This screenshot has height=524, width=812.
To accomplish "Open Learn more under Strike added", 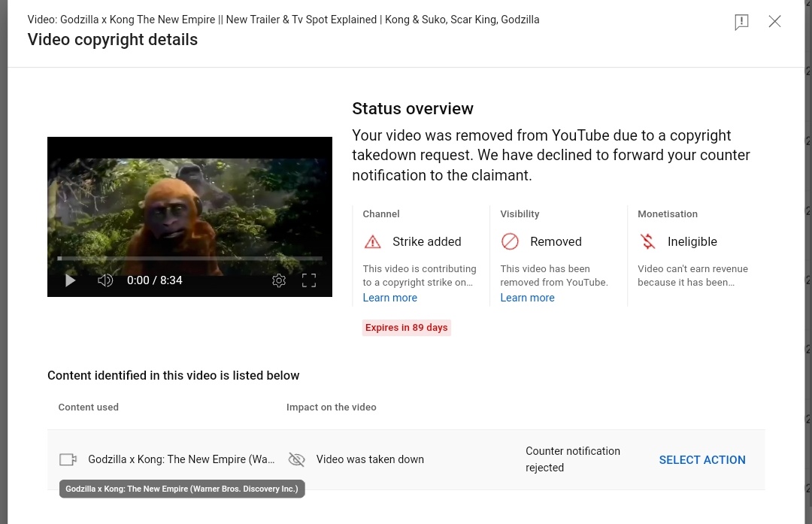I will tap(390, 298).
